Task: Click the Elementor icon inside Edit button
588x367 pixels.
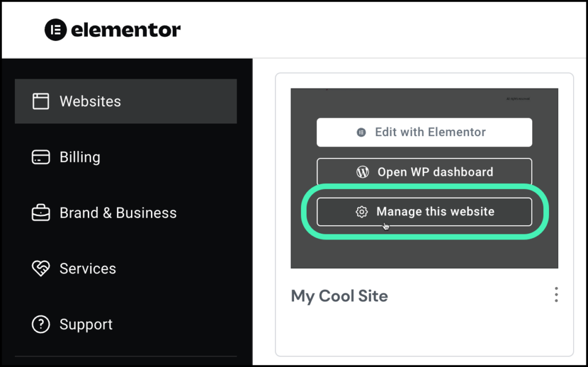Action: (x=361, y=133)
